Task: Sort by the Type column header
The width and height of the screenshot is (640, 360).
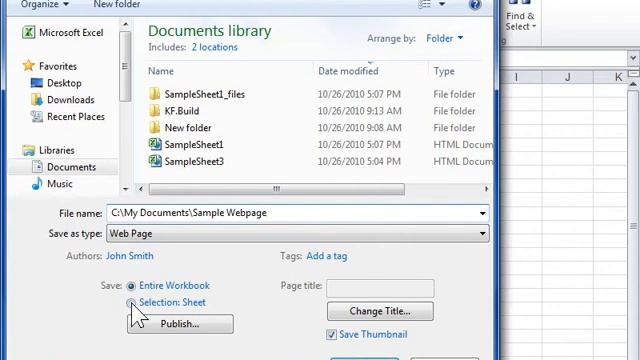Action: pyautogui.click(x=444, y=71)
